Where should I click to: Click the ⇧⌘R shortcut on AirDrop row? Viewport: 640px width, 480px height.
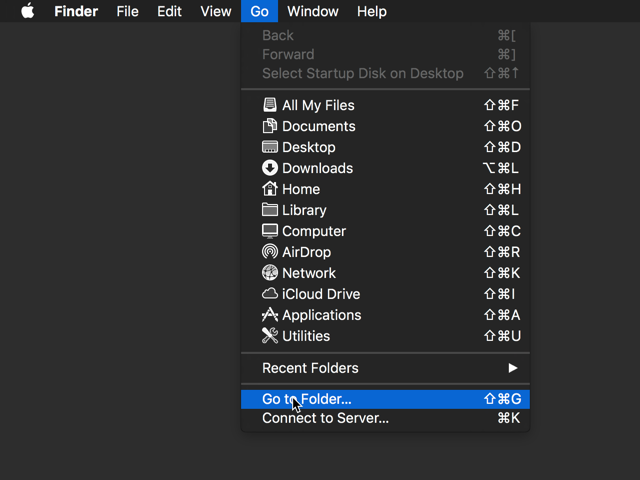coord(502,252)
